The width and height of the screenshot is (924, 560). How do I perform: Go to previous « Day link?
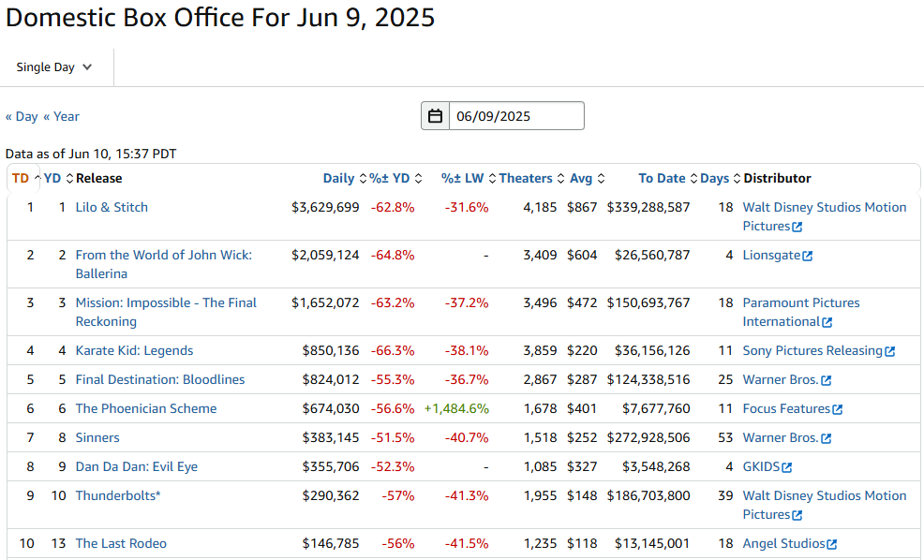pos(22,117)
